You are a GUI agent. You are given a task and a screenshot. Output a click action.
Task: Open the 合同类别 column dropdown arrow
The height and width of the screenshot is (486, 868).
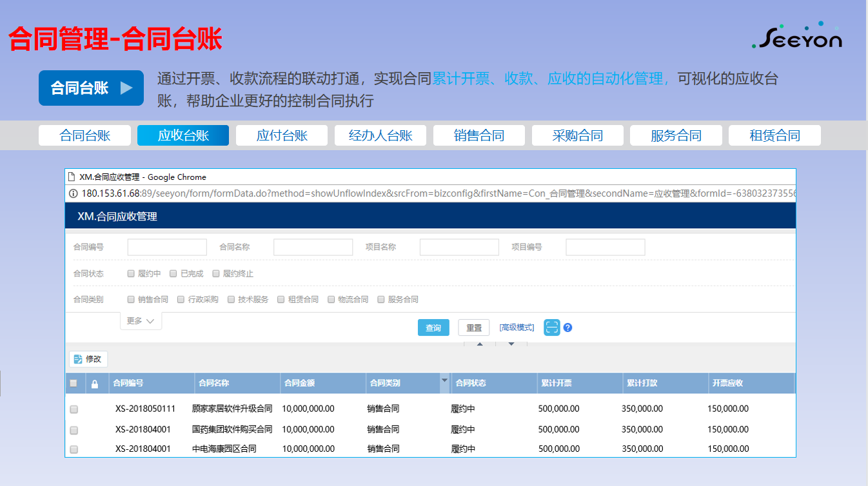click(444, 381)
